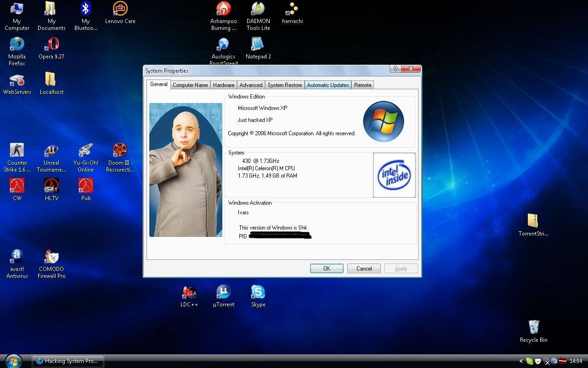Viewport: 588px width, 368px height.
Task: Select Auslogics BoostSpeed icon
Action: coord(224,52)
